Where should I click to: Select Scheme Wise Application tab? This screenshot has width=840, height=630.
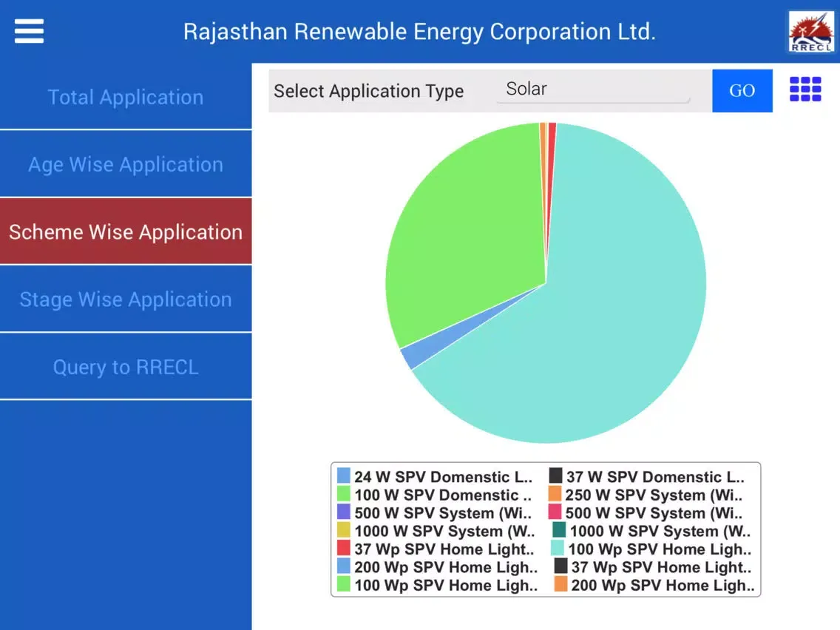tap(126, 231)
